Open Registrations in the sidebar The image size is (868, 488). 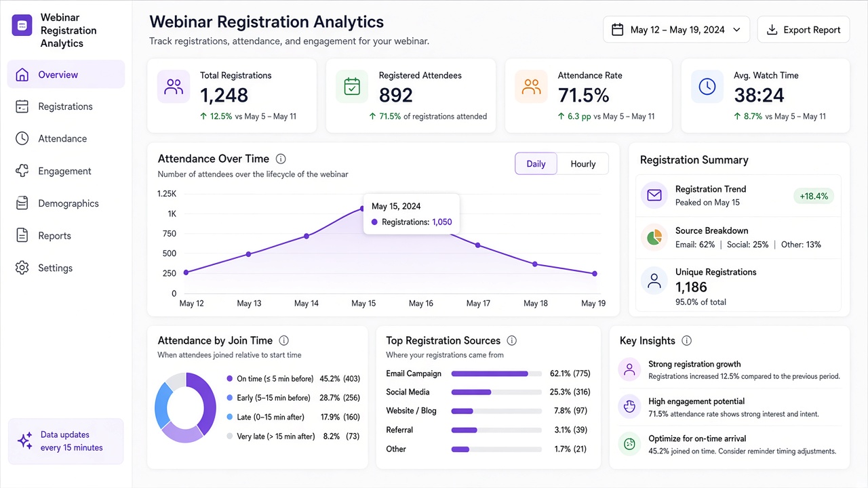pos(66,106)
